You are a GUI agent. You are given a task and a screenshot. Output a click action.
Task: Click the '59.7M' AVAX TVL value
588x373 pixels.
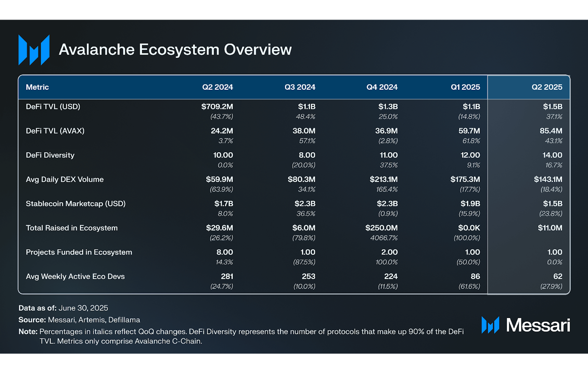(469, 131)
